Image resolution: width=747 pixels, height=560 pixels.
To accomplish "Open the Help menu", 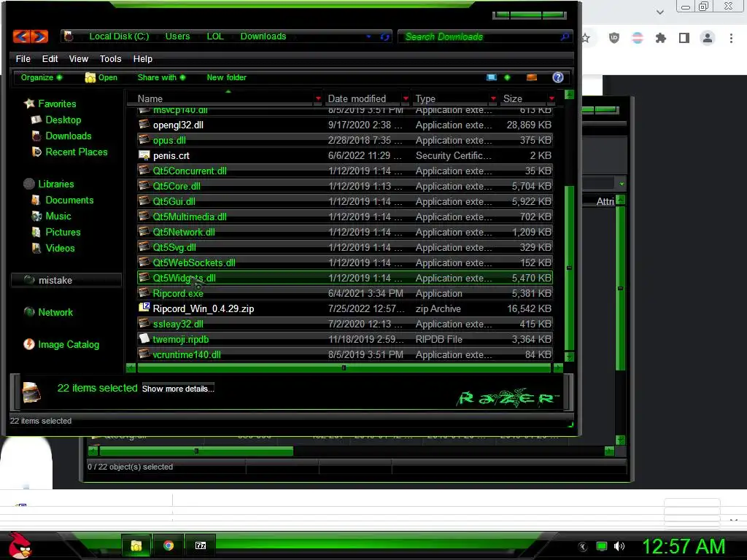I will coord(143,58).
